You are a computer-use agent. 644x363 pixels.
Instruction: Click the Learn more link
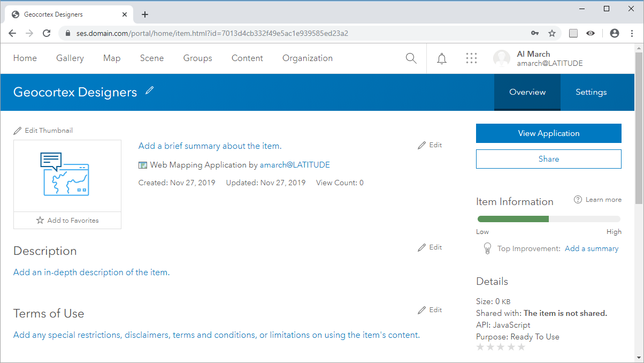(x=603, y=200)
